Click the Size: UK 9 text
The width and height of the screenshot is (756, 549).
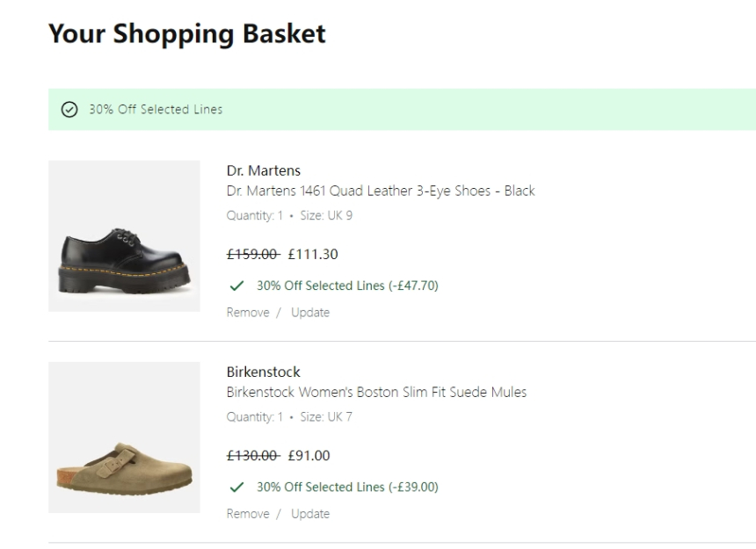click(x=326, y=215)
